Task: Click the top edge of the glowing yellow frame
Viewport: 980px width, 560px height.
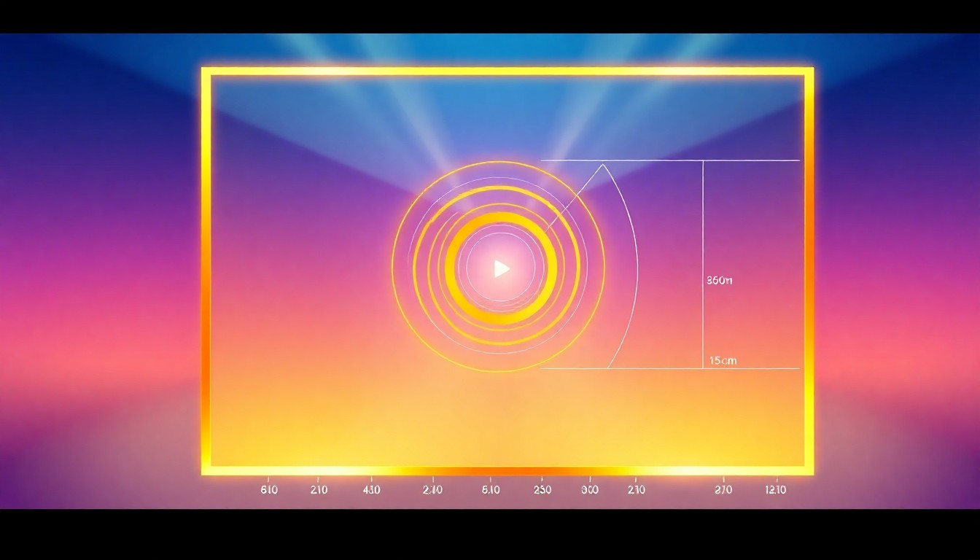Action: [507, 71]
